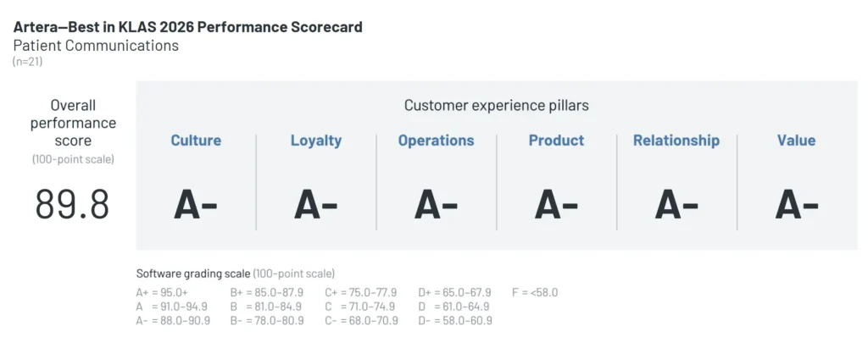Click the F = <58.0 scale entry

[536, 293]
